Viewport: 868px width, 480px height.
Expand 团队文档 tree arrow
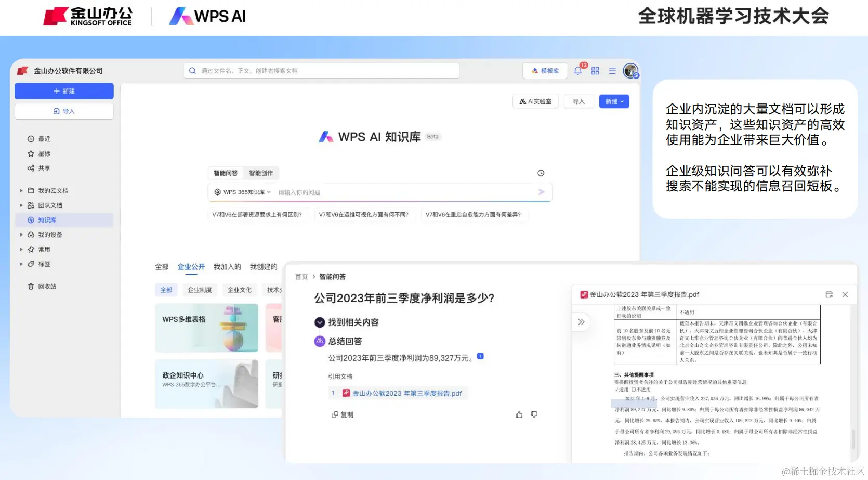coord(21,205)
